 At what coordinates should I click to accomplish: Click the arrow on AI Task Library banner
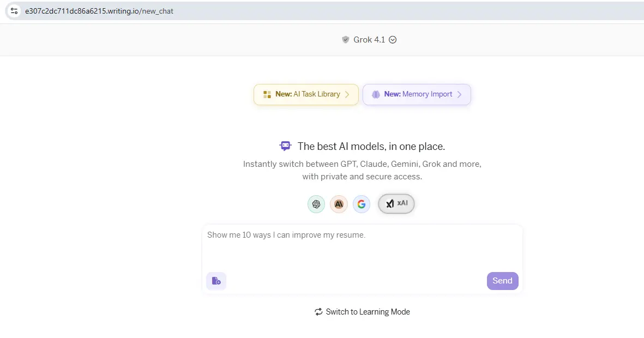pyautogui.click(x=347, y=94)
